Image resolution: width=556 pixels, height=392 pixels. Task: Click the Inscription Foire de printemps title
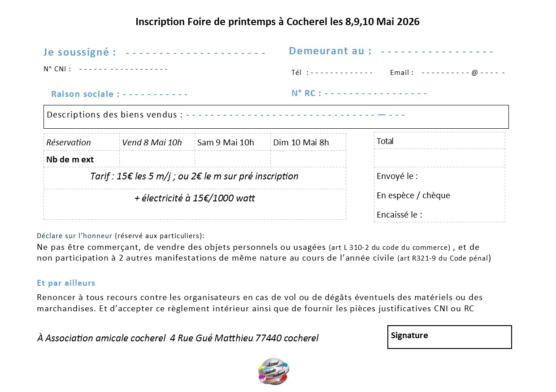tap(278, 22)
